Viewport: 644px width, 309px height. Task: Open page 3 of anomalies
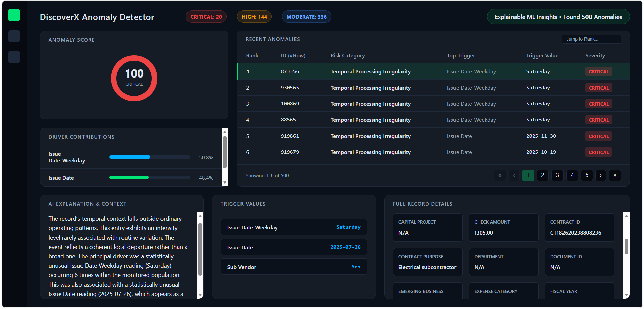click(x=557, y=175)
